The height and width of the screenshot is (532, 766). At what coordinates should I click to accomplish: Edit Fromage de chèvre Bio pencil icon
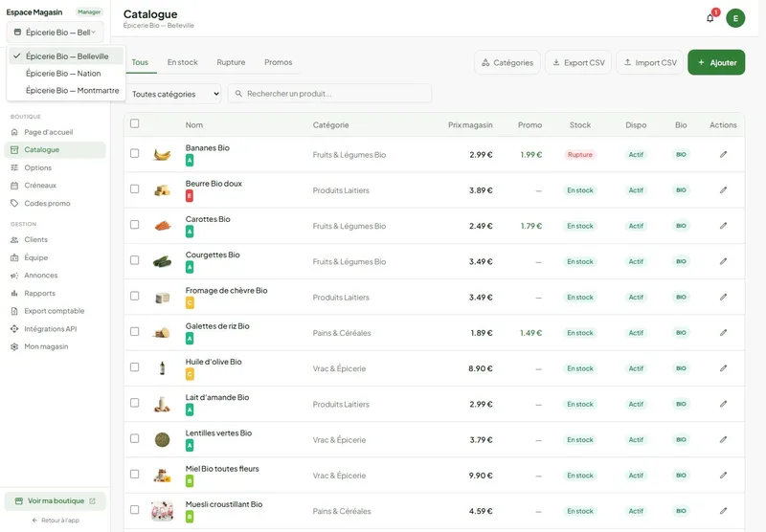coord(723,297)
